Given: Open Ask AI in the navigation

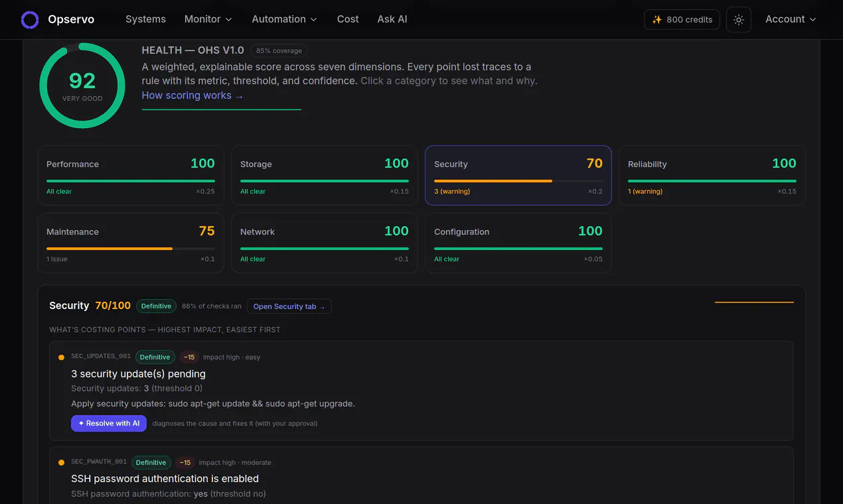Looking at the screenshot, I should click(x=392, y=19).
